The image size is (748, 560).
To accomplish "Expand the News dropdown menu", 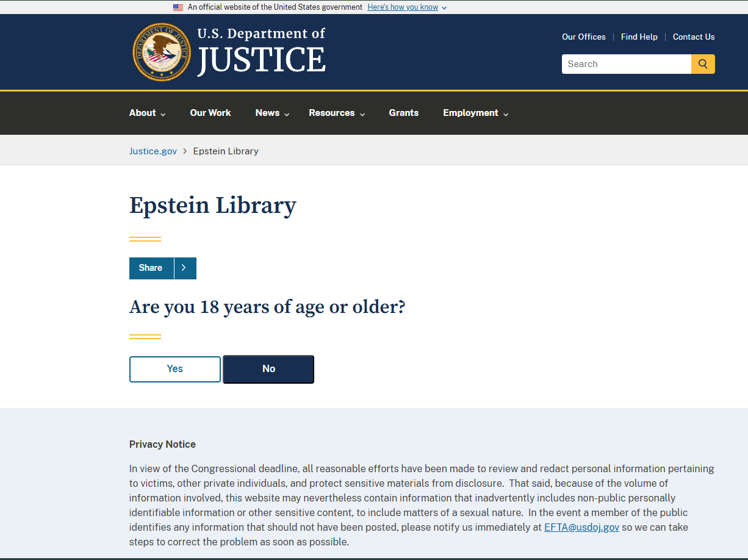I will coord(272,113).
